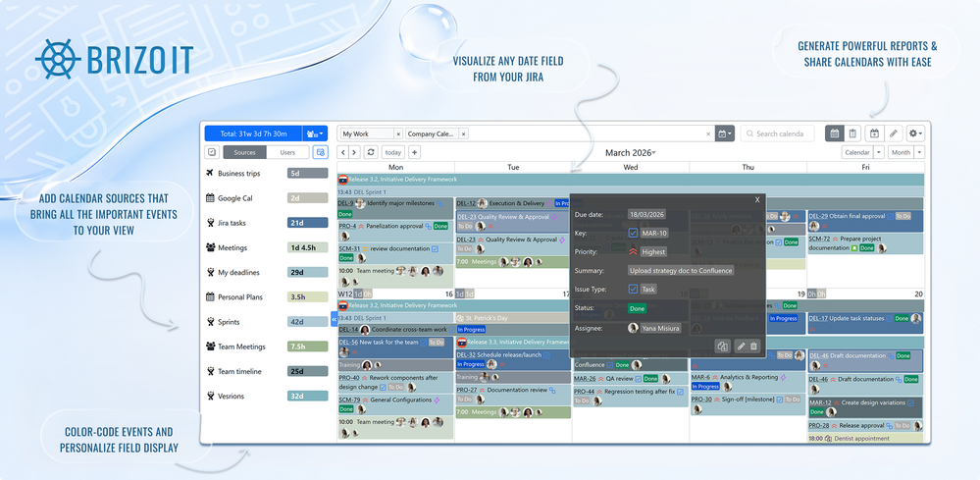Viewport: 980px width, 480px height.
Task: Click the add-calendar icon beside the pencil
Action: tap(874, 133)
